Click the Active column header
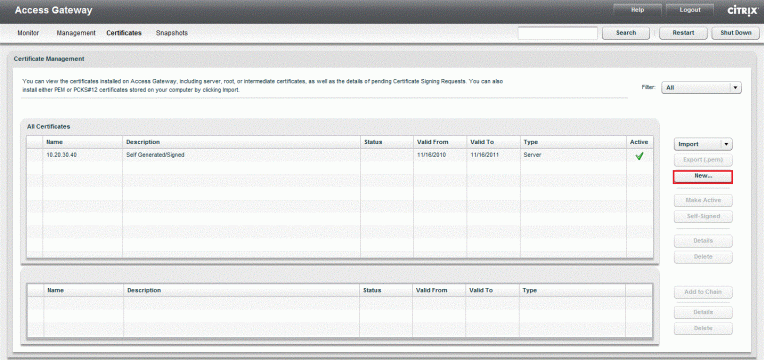The width and height of the screenshot is (764, 360). (x=639, y=142)
